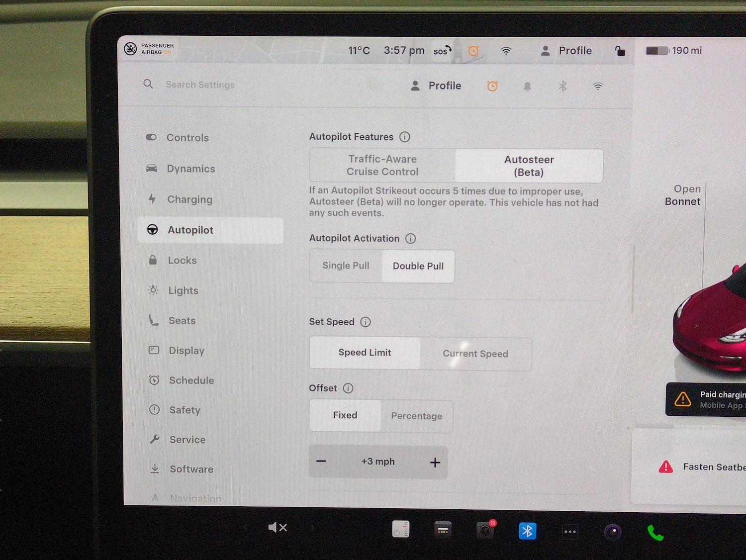Open Profile dropdown in settings header
Viewport: 746px width, 560px height.
tap(436, 86)
